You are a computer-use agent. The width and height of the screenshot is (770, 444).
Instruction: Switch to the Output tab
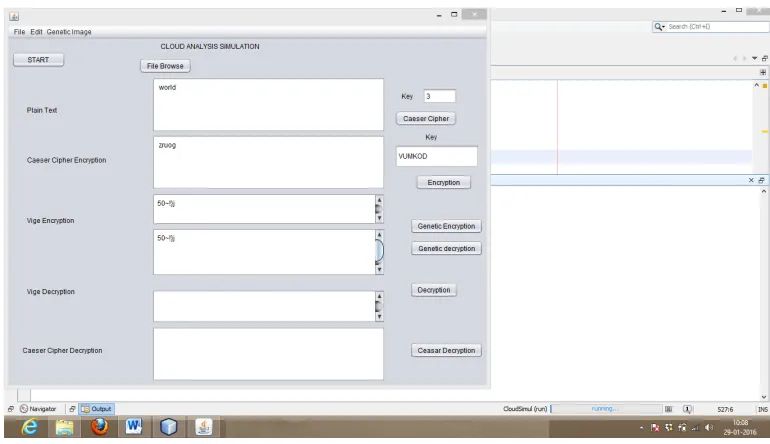[96, 409]
